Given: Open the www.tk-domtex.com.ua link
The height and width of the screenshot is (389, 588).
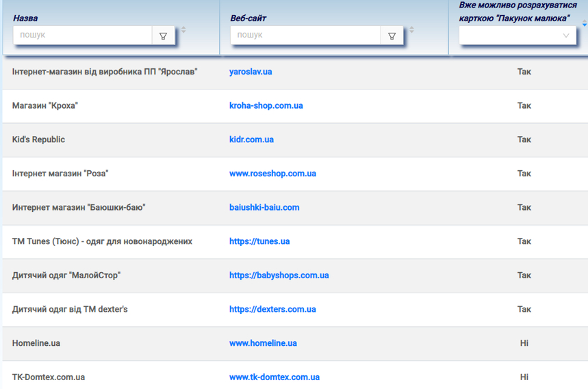Looking at the screenshot, I should 274,377.
